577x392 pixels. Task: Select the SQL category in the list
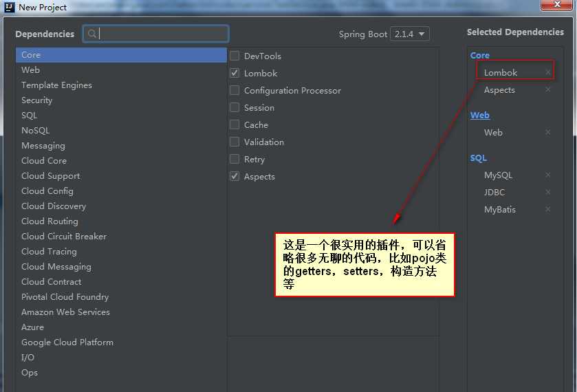click(x=121, y=116)
